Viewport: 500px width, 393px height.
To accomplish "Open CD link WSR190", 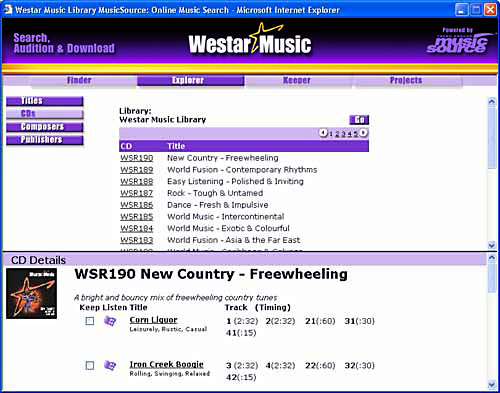I will click(x=137, y=158).
